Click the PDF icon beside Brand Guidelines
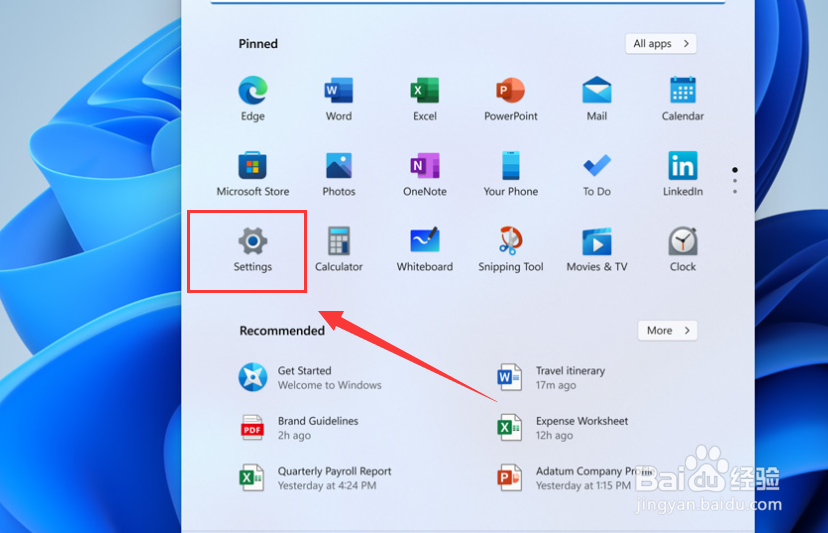This screenshot has width=828, height=533. click(252, 427)
